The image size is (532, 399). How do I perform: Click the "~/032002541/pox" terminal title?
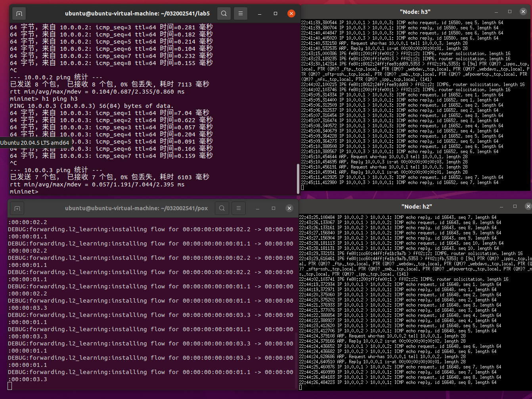pos(136,208)
